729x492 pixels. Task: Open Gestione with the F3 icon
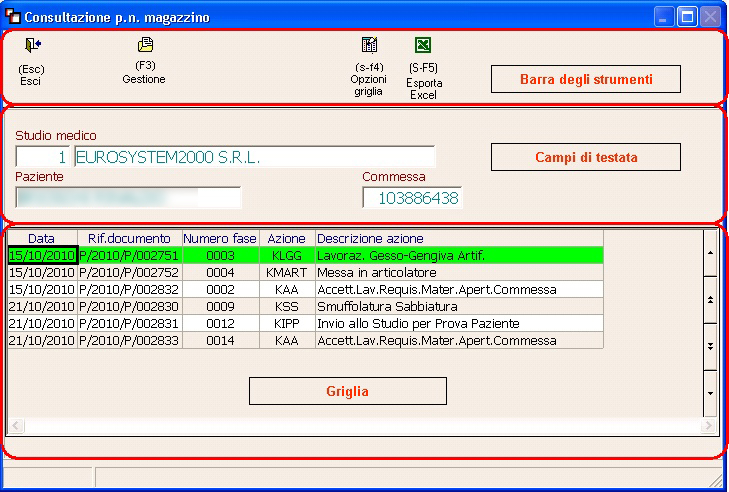[x=146, y=45]
